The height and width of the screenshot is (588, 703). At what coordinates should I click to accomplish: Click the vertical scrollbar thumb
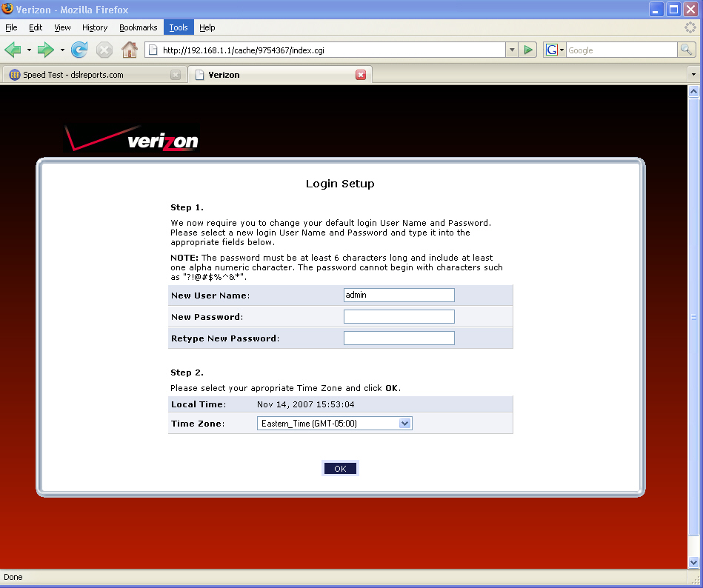pyautogui.click(x=693, y=316)
